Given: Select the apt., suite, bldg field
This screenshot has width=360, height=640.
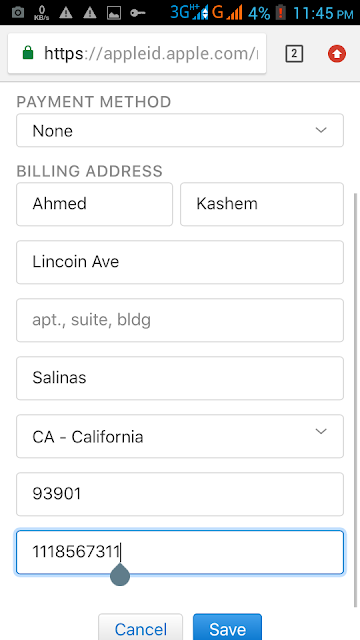Looking at the screenshot, I should [180, 320].
